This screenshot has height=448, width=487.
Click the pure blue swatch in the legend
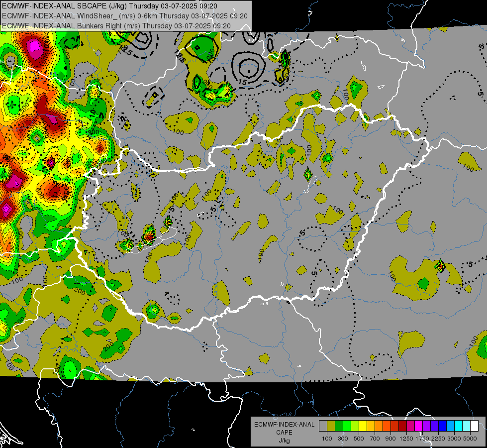coord(443,426)
